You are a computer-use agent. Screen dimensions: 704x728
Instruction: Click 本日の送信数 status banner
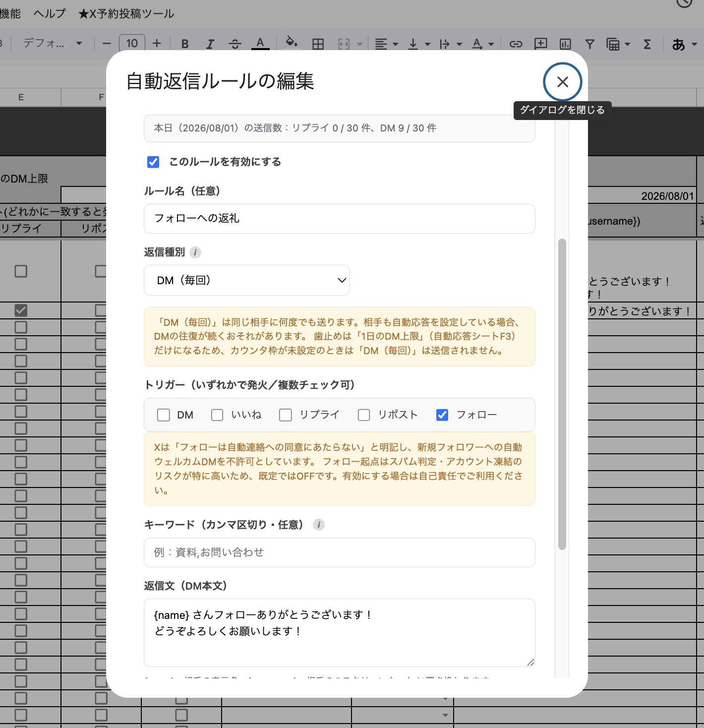(340, 128)
